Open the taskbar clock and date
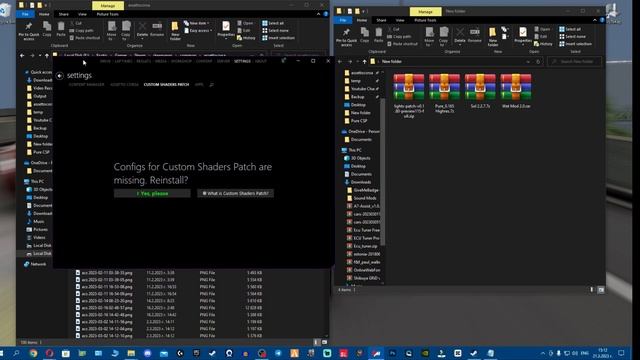This screenshot has width=640, height=360. [x=602, y=353]
